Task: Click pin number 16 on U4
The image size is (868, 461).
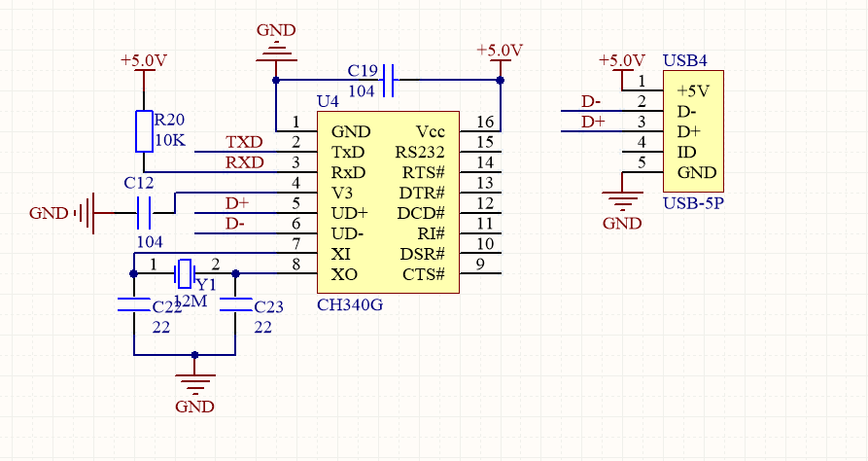Action: [485, 122]
